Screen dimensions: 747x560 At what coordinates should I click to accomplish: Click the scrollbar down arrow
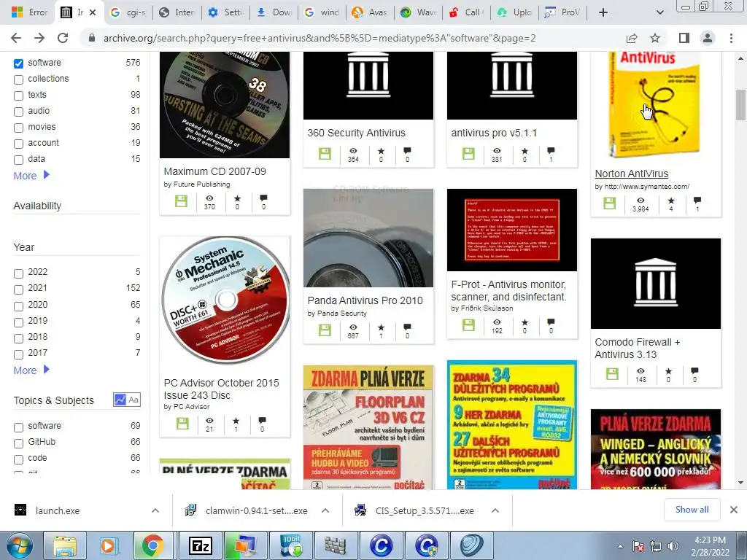click(740, 483)
